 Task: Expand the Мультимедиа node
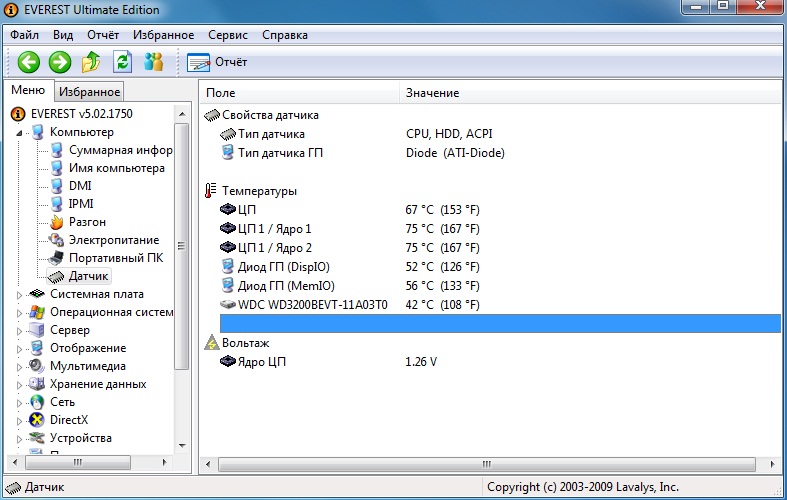click(20, 367)
